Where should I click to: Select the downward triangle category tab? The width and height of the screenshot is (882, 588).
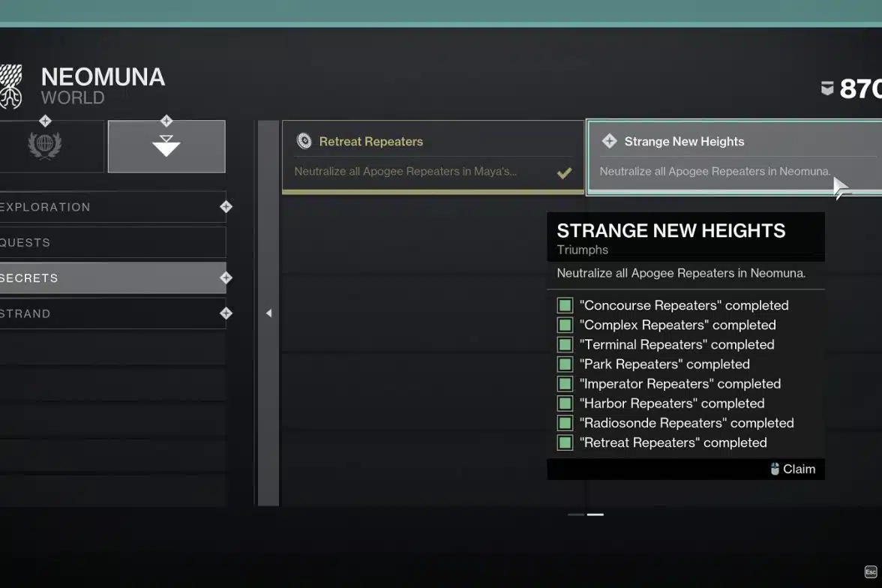[166, 146]
